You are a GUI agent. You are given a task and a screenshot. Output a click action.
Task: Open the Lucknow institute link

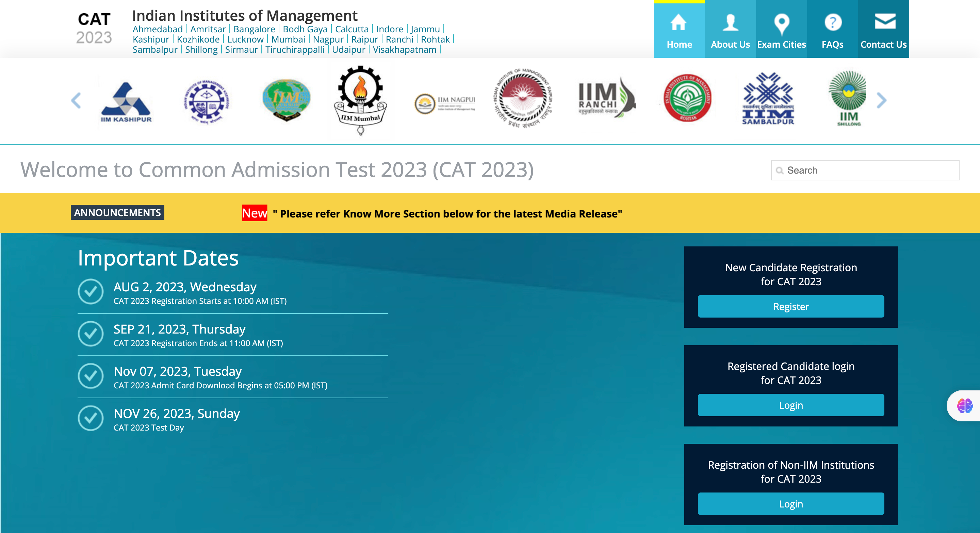245,39
